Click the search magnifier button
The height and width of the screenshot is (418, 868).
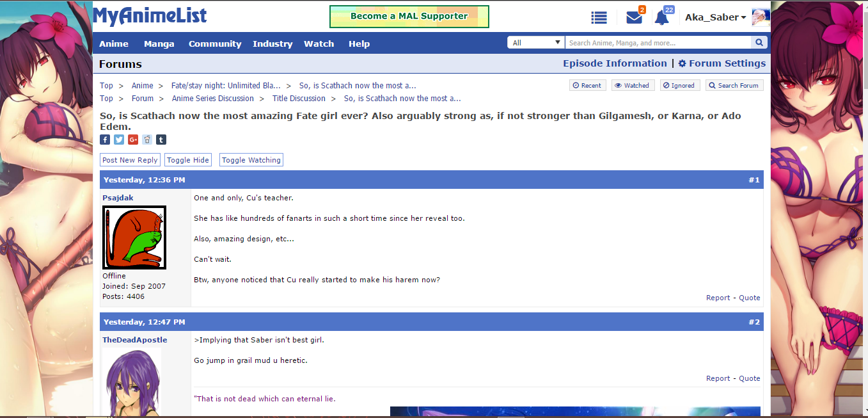coord(759,43)
